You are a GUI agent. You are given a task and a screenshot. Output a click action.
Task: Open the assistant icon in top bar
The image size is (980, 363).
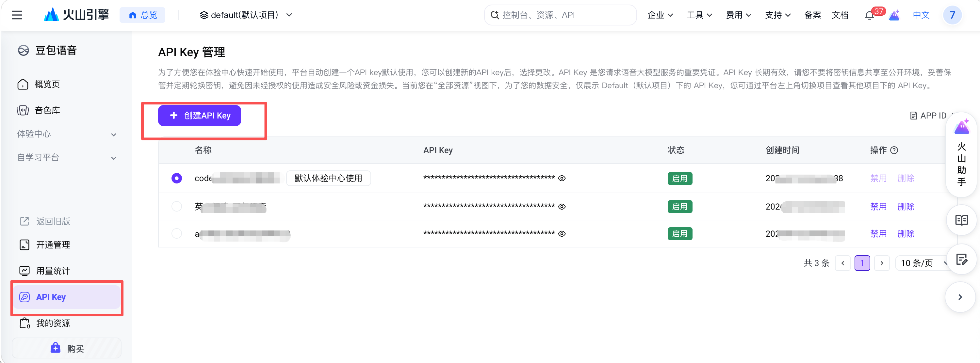tap(894, 15)
